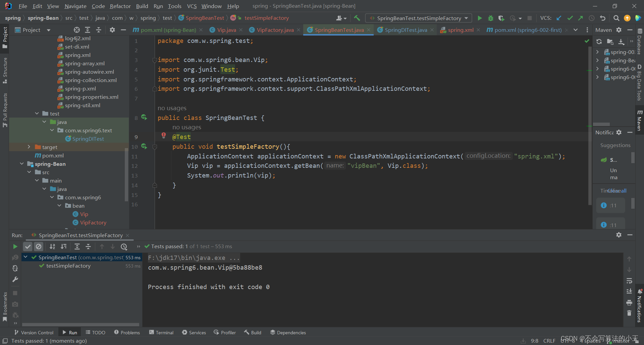
Task: Rollback changes with undo arrow icon
Action: click(603, 18)
